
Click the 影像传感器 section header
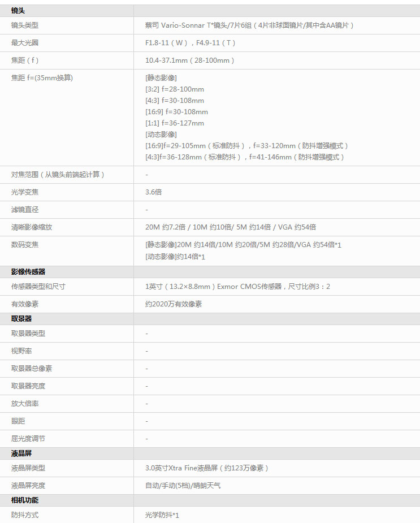coord(28,272)
